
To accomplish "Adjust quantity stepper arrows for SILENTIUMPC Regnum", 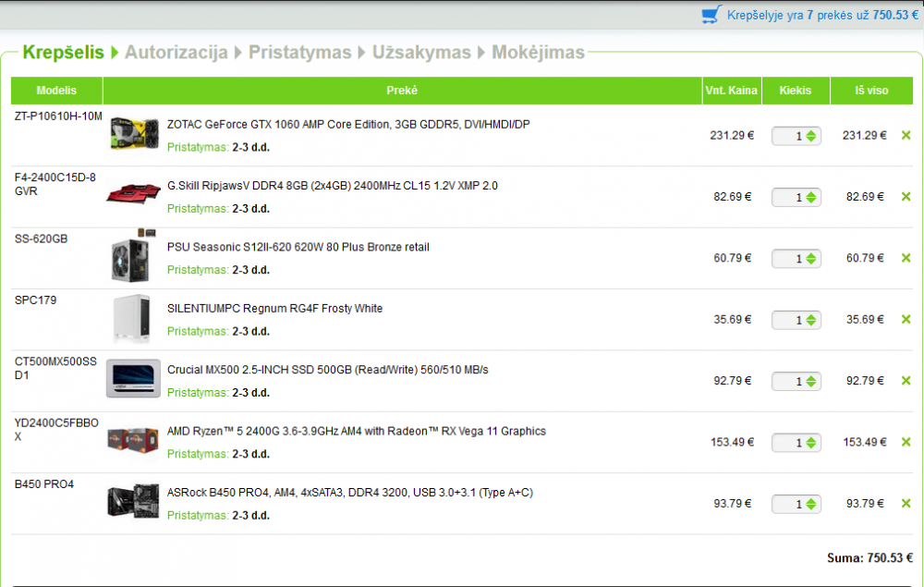I will (x=811, y=320).
